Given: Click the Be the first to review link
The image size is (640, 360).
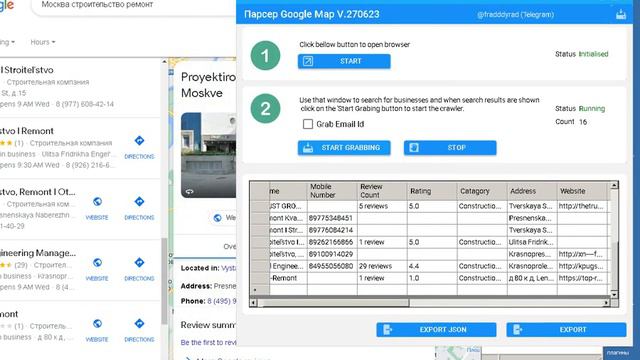Looking at the screenshot, I should click(x=208, y=342).
